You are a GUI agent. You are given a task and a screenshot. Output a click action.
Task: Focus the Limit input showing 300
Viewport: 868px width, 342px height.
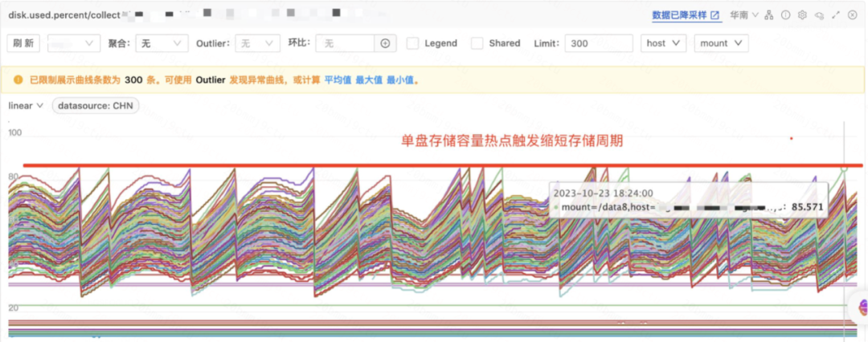pyautogui.click(x=599, y=43)
